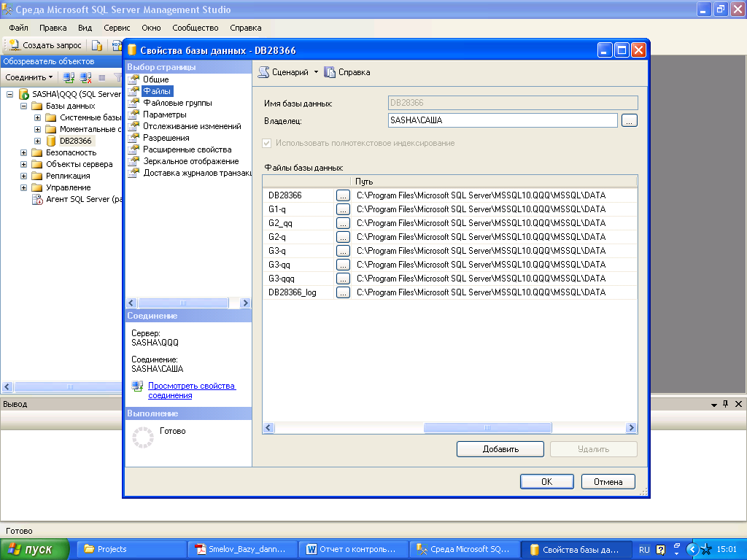747x560 pixels.
Task: Click the SASHA\QQQ server icon
Action: 24,94
